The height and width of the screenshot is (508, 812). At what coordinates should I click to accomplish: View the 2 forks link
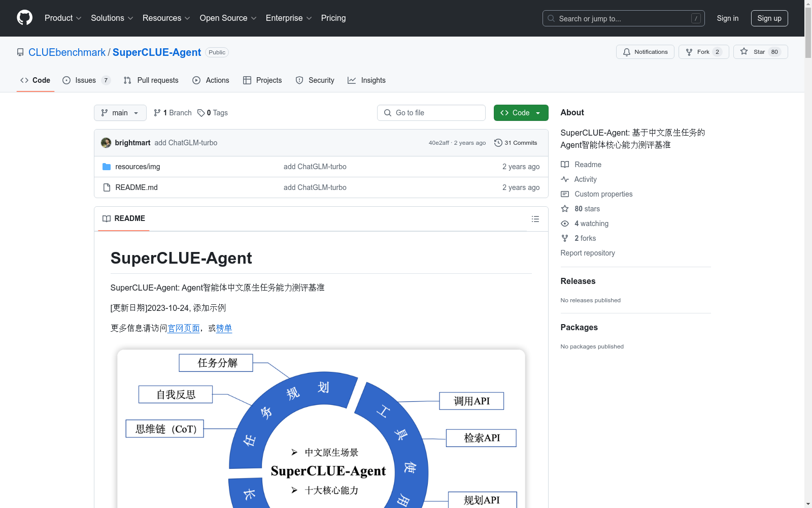pos(579,238)
